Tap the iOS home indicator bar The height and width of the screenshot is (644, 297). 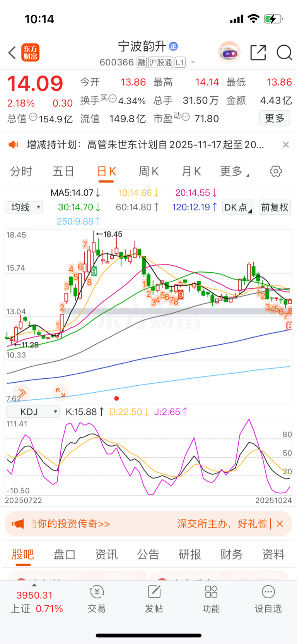pos(148,635)
